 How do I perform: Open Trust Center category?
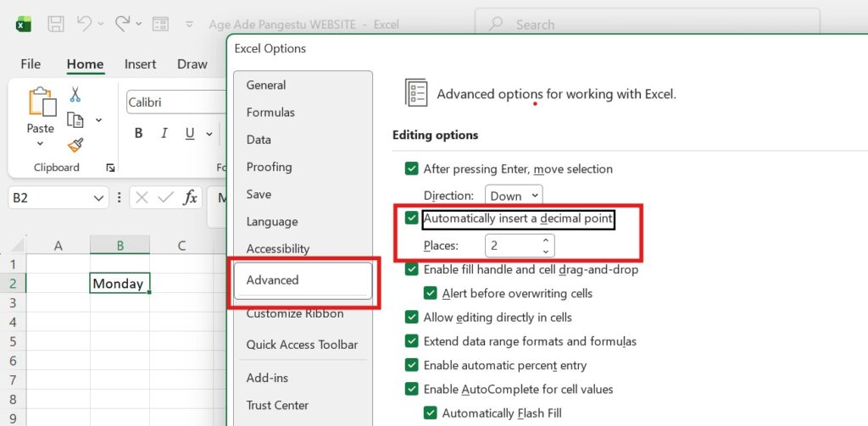[x=277, y=405]
